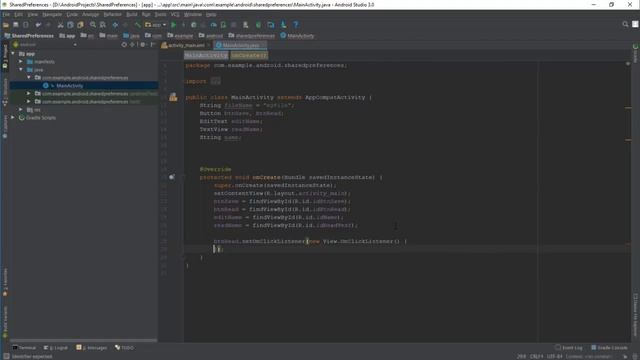Viewport: 640px width, 360px height.
Task: Expand the res folder
Action: [21, 109]
